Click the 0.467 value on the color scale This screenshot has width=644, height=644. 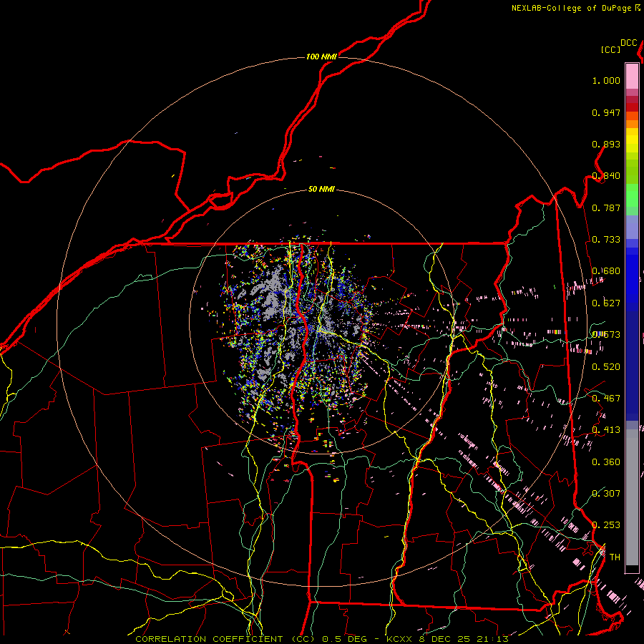(x=606, y=399)
